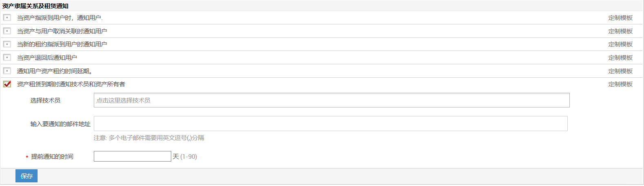Image resolution: width=644 pixels, height=186 pixels.
Task: Uncheck 资产租赁到期时通知技术员和资产所有者 checkbox
Action: pyautogui.click(x=7, y=84)
